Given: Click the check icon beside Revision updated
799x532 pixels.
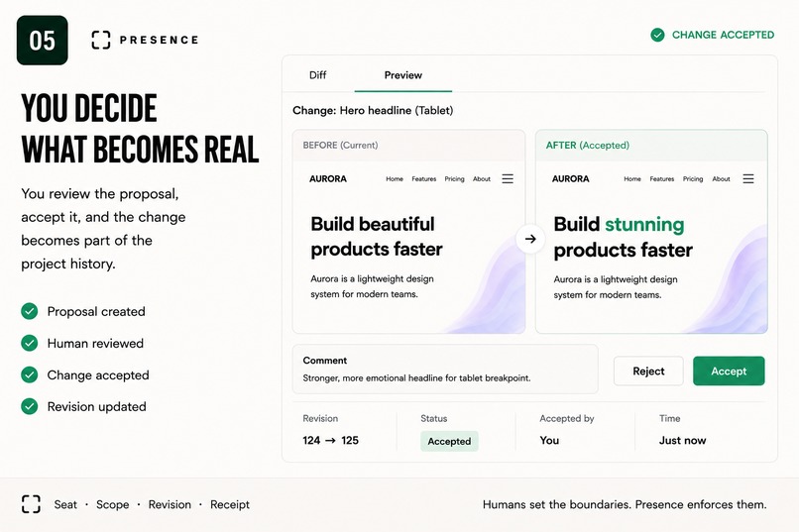Looking at the screenshot, I should point(30,406).
